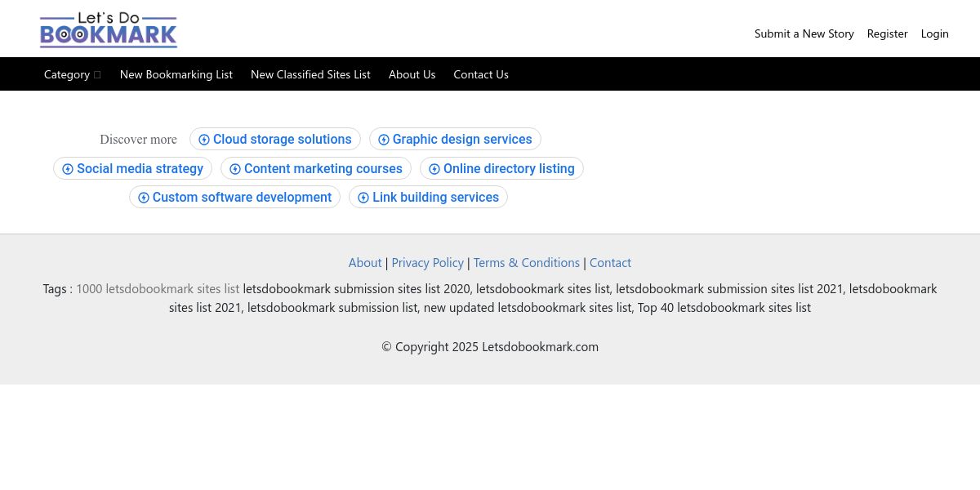Click Submit a New Story link
The height and width of the screenshot is (490, 980).
[x=804, y=33]
